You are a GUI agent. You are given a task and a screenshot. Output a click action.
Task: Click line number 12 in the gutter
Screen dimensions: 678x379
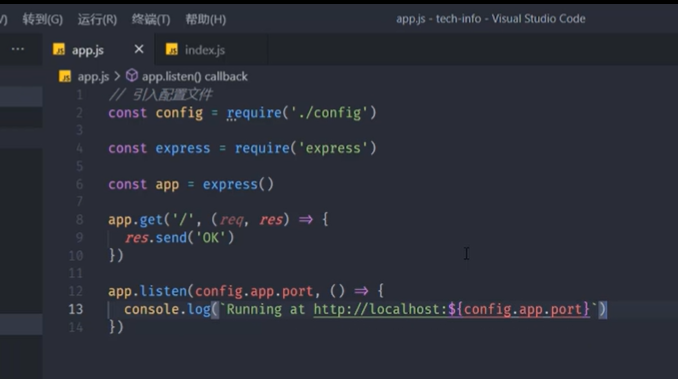(76, 291)
